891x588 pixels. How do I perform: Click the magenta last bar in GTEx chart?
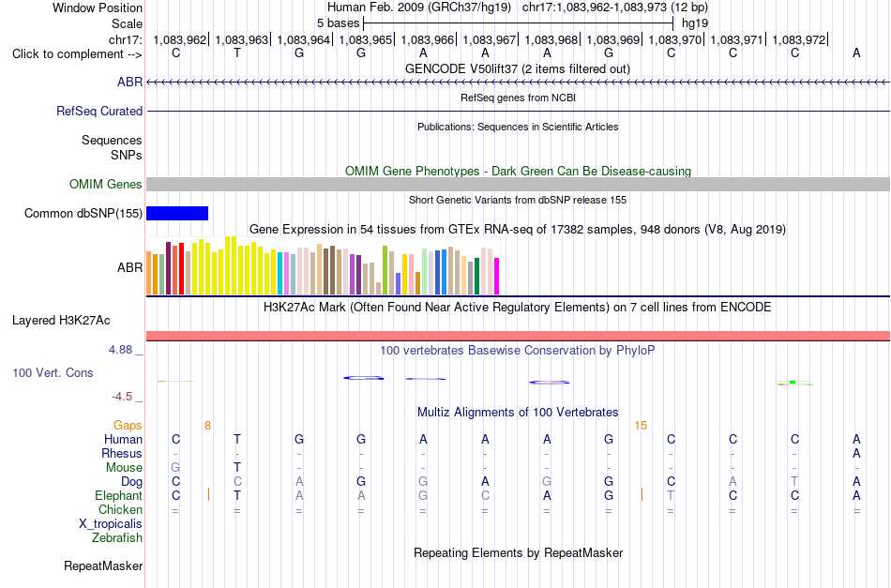click(497, 276)
